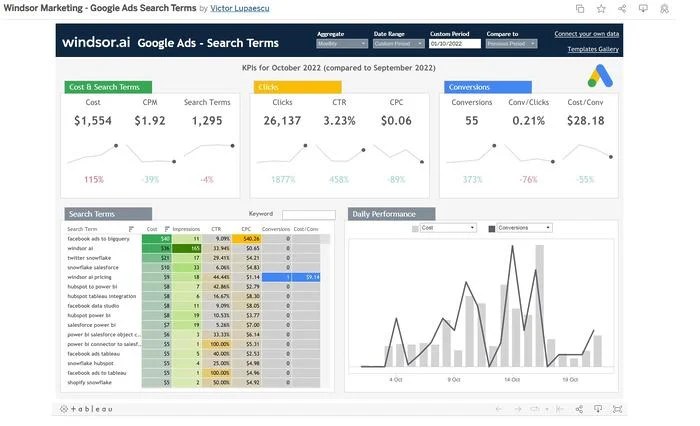Click the duplicate workbook copy icon
Viewport: 700px width, 426px height.
coord(580,8)
